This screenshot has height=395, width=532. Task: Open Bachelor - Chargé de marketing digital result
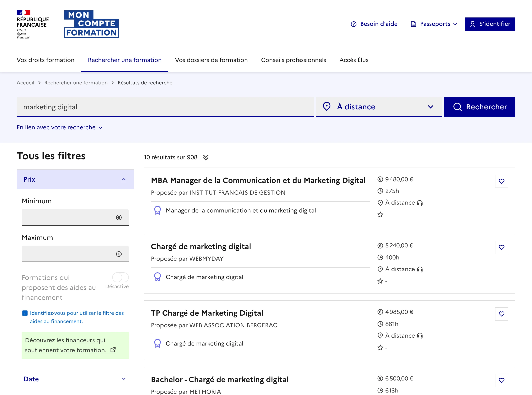tap(220, 379)
